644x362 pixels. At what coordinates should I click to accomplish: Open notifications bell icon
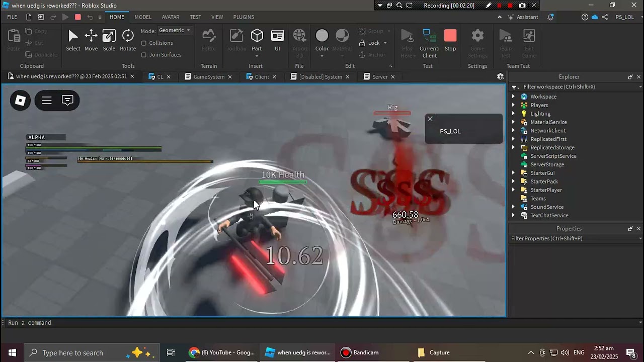550,17
